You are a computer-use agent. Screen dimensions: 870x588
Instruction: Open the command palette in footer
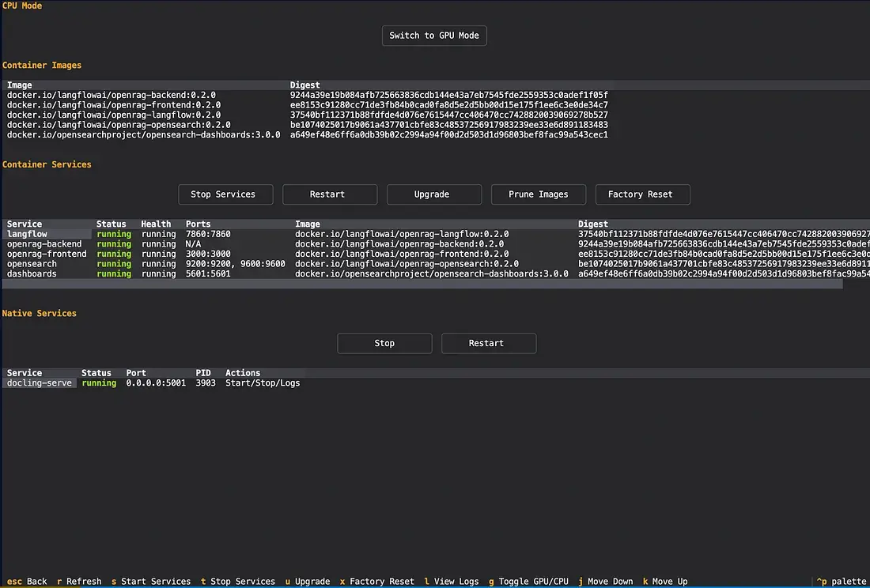click(x=842, y=582)
